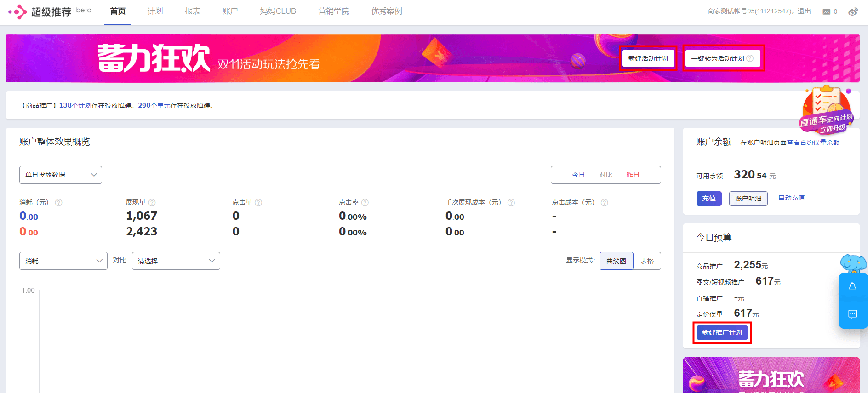Open the notification bell floating icon
This screenshot has height=393, width=868.
(852, 287)
